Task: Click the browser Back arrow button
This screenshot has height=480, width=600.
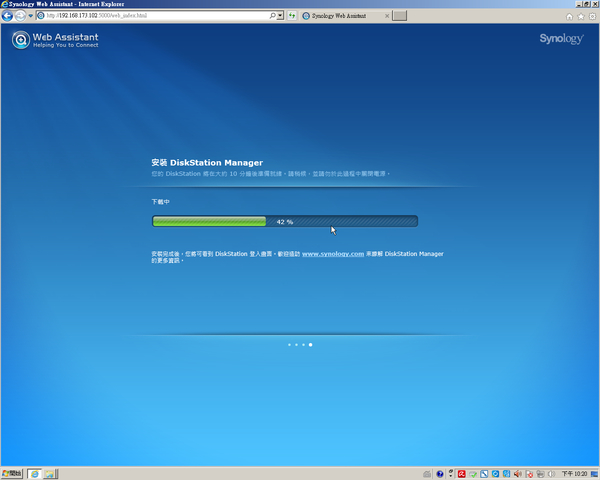Action: pyautogui.click(x=7, y=16)
